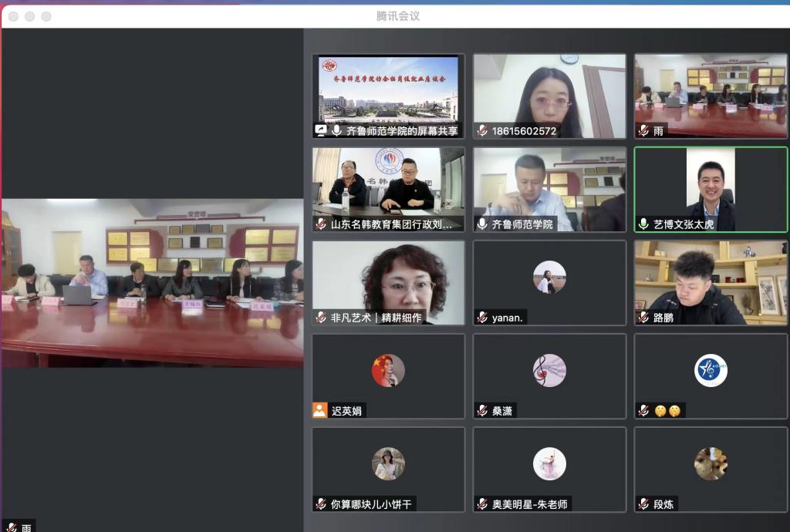The height and width of the screenshot is (532, 790).
Task: Click the screen share icon on 齐鲁师范学院的屏幕共享 tile
Action: [321, 131]
